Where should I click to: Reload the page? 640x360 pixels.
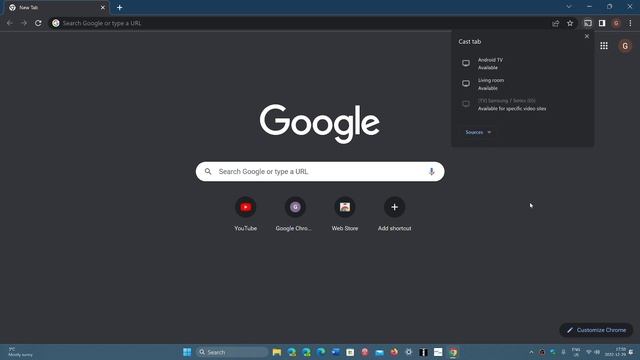38,23
